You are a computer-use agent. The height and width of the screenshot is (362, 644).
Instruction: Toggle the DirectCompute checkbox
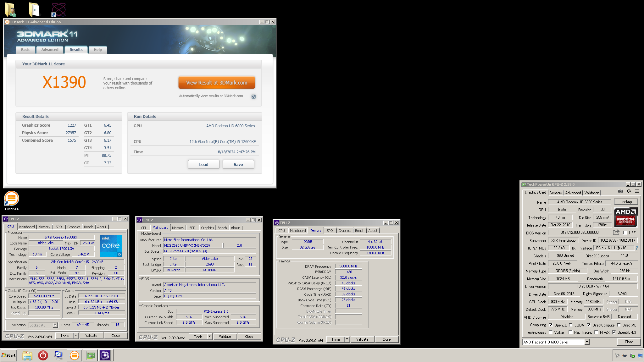pos(589,325)
